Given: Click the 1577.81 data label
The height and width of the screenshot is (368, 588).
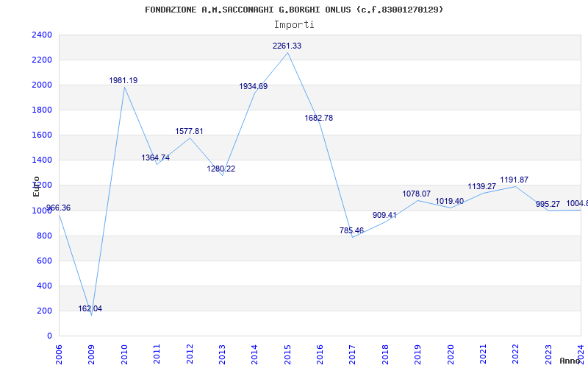Looking at the screenshot, I should click(x=189, y=131).
